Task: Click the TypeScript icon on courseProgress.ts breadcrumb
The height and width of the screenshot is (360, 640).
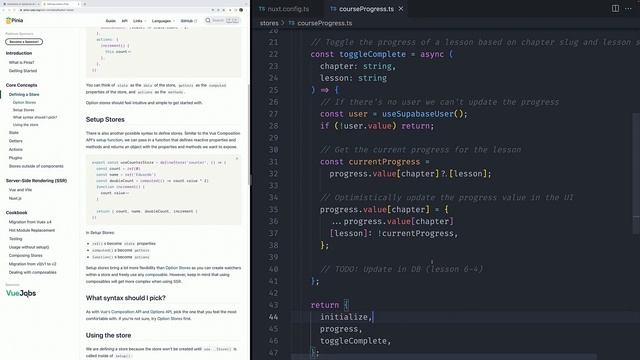Action: [x=291, y=23]
